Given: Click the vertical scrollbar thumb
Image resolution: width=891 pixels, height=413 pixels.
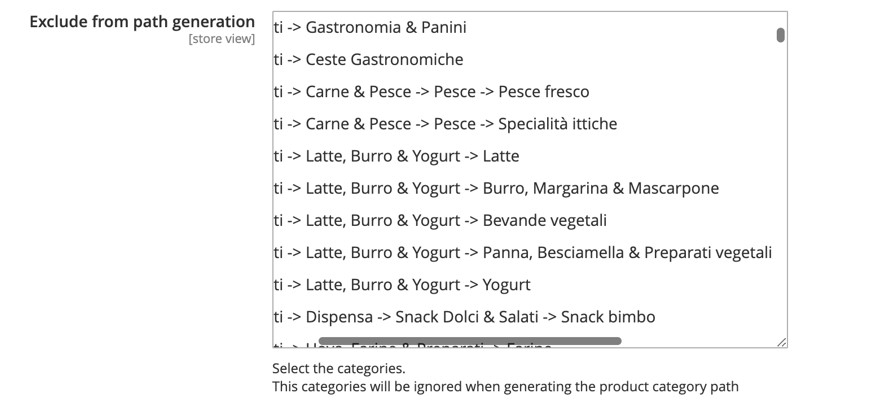Looking at the screenshot, I should click(x=781, y=36).
